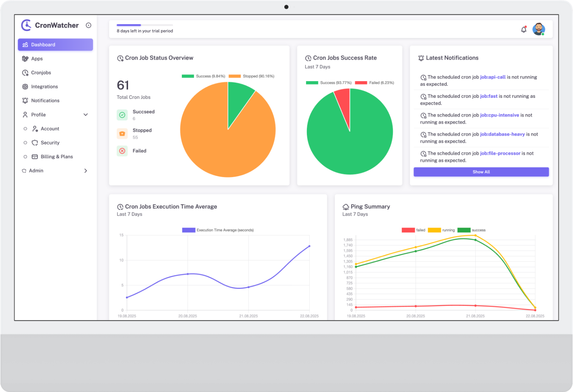Open Integrations via its gear icon
573x392 pixels.
[25, 86]
